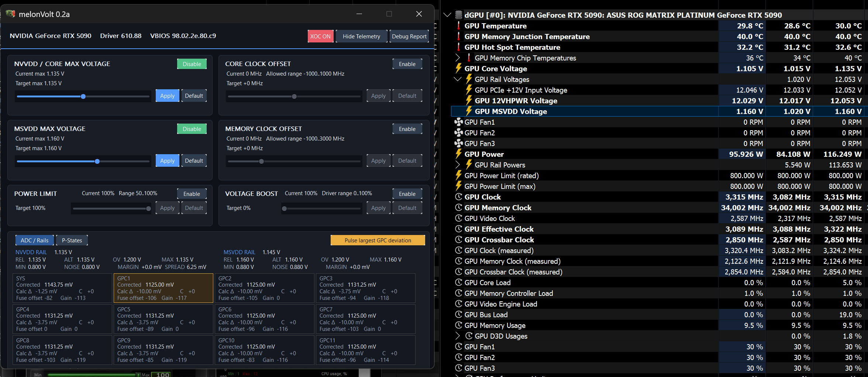This screenshot has width=868, height=377.
Task: Click the GPU Hot Spot Temperature thermometer icon
Action: click(458, 47)
